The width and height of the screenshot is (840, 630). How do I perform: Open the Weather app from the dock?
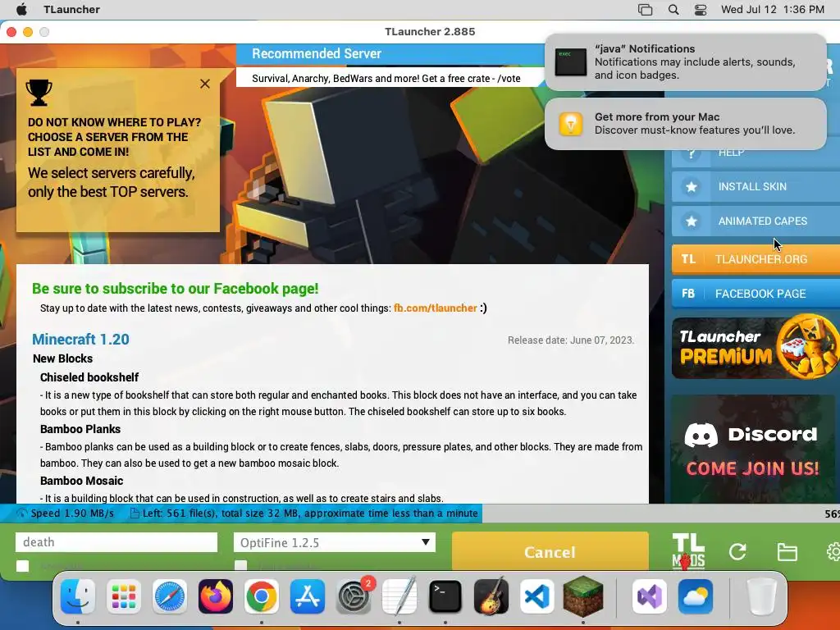click(696, 596)
